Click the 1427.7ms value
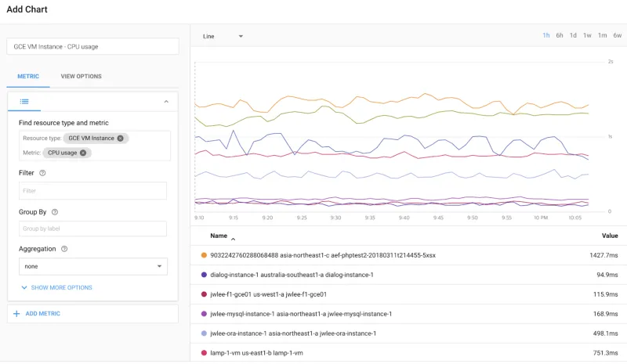 (x=603, y=255)
